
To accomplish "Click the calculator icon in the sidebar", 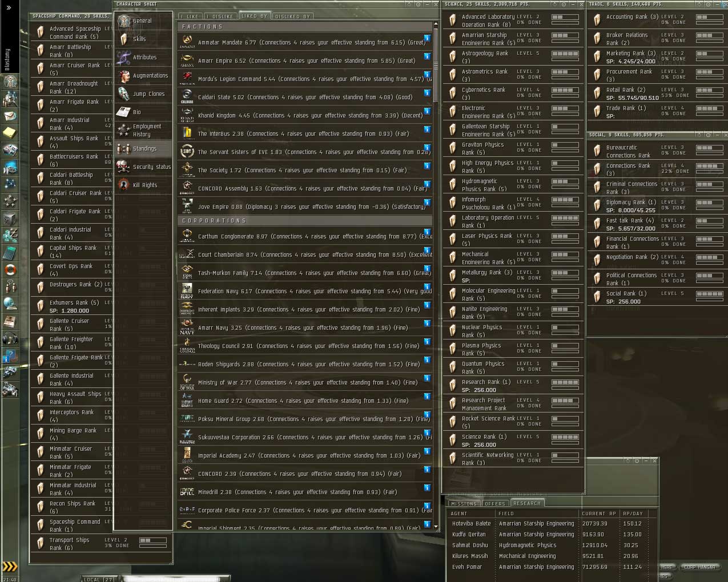I will point(10,253).
